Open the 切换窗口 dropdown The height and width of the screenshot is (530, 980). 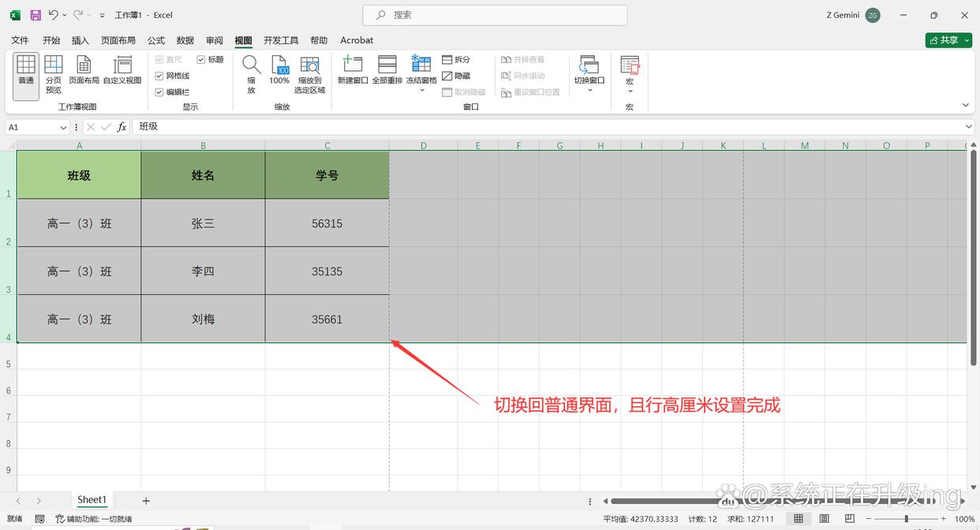(x=589, y=91)
